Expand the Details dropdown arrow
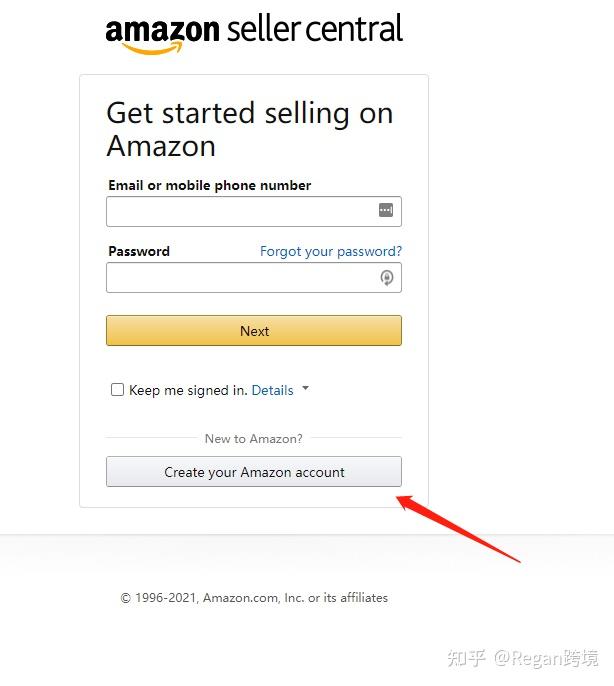Viewport: 614px width, 686px height. (305, 389)
